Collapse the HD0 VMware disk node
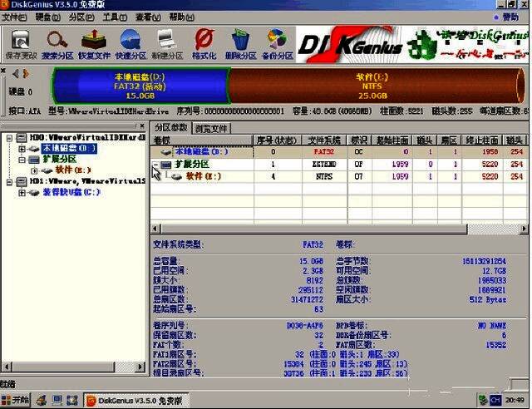This screenshot has height=409, width=532. tap(9, 138)
